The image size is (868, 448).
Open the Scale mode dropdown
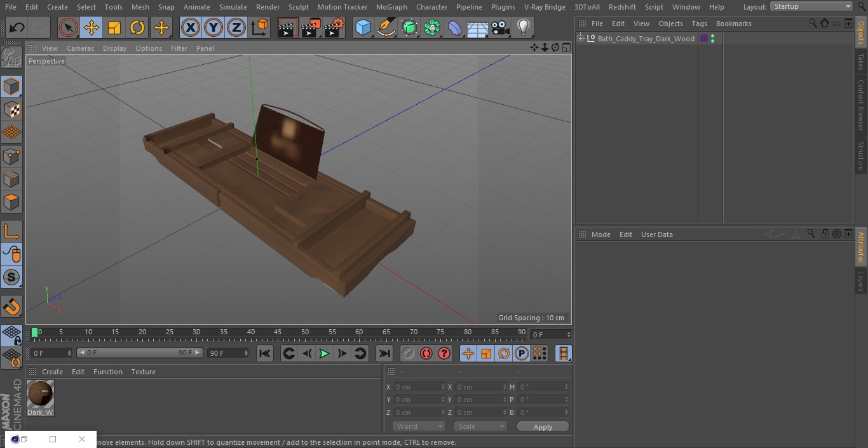pyautogui.click(x=480, y=426)
